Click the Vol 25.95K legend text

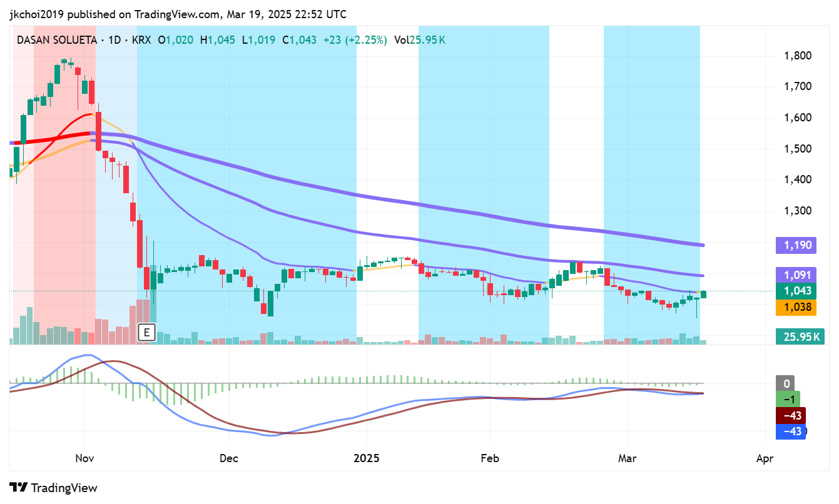coord(419,40)
